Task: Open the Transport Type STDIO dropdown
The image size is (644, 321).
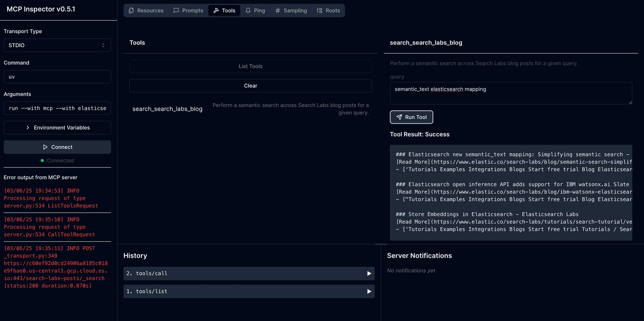Action: pos(57,45)
